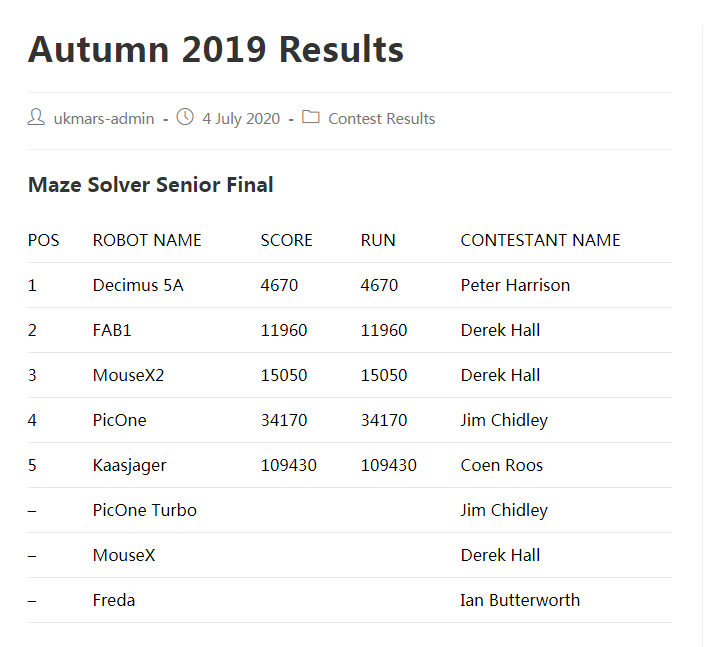The width and height of the screenshot is (706, 647).
Task: Click the clock date icon
Action: click(185, 117)
